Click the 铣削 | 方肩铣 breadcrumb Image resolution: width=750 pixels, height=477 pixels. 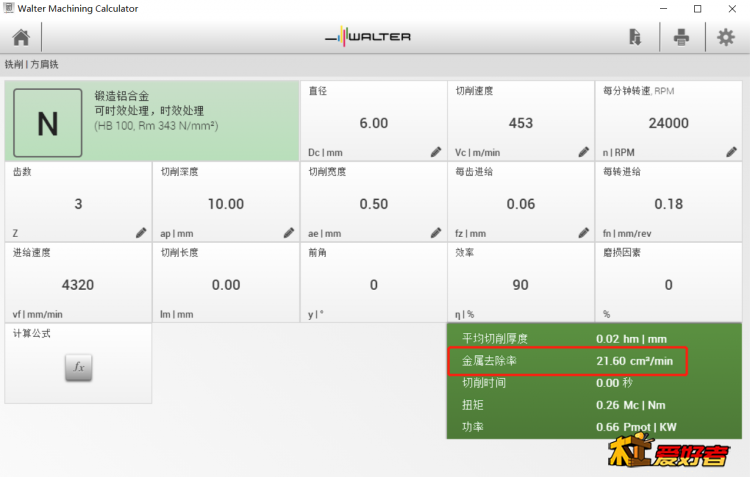[x=32, y=64]
